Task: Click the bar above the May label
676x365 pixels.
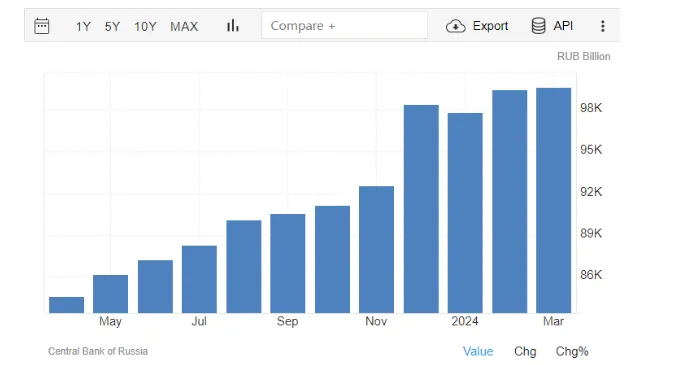Action: 110,294
